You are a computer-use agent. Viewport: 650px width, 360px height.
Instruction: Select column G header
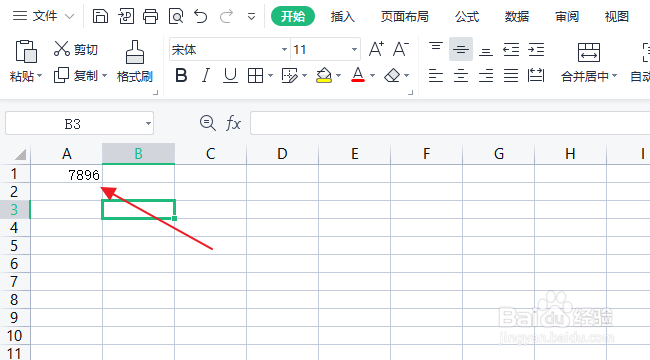point(499,154)
